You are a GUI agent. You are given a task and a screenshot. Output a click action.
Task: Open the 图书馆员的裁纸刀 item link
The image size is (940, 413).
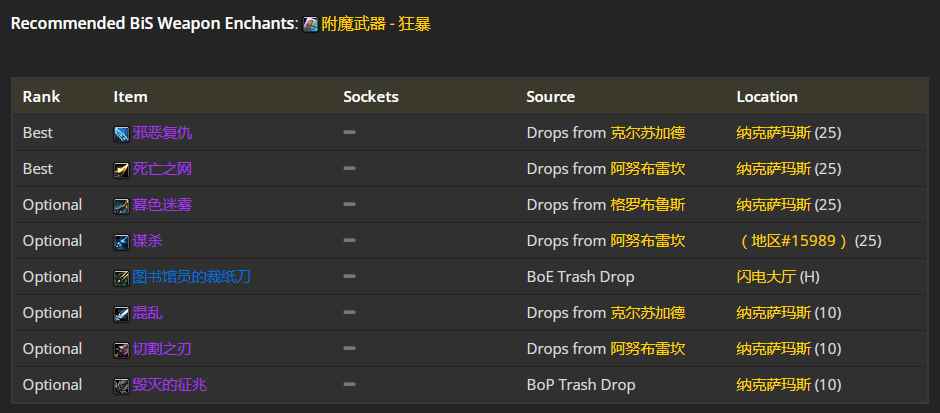tap(191, 277)
